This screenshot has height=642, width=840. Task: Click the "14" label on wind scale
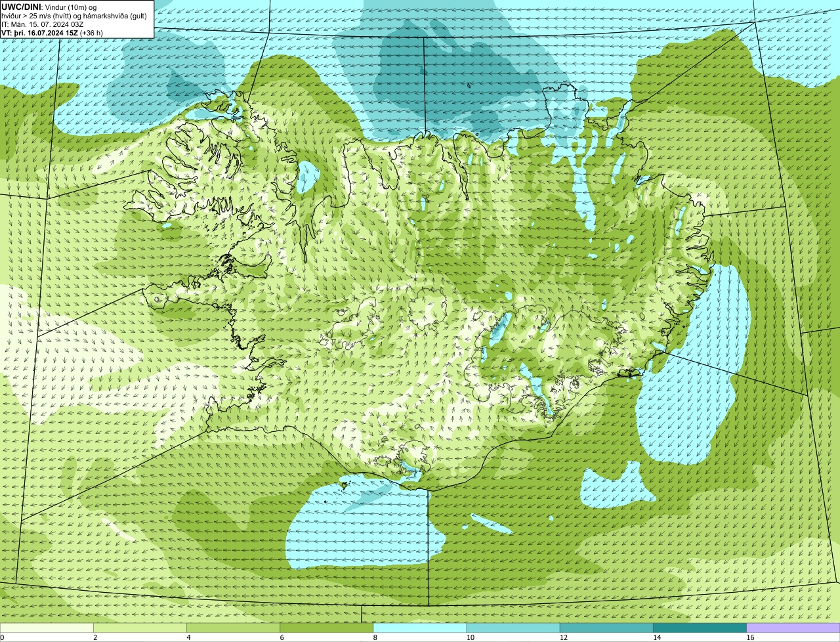pyautogui.click(x=656, y=637)
